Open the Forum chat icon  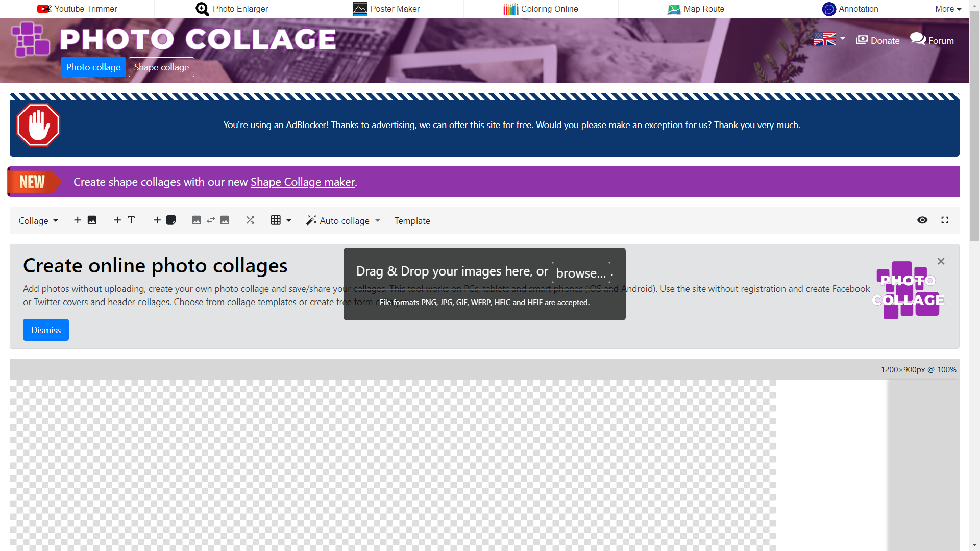[918, 39]
